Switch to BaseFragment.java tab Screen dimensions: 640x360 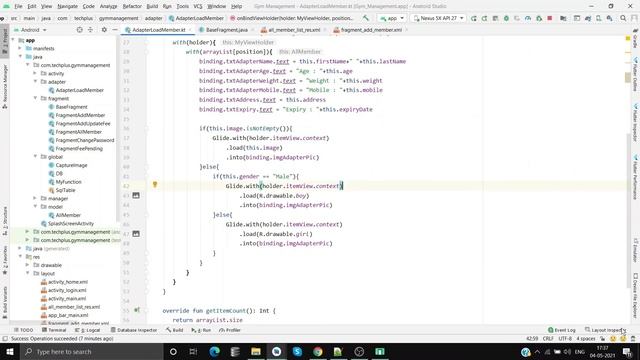point(227,30)
